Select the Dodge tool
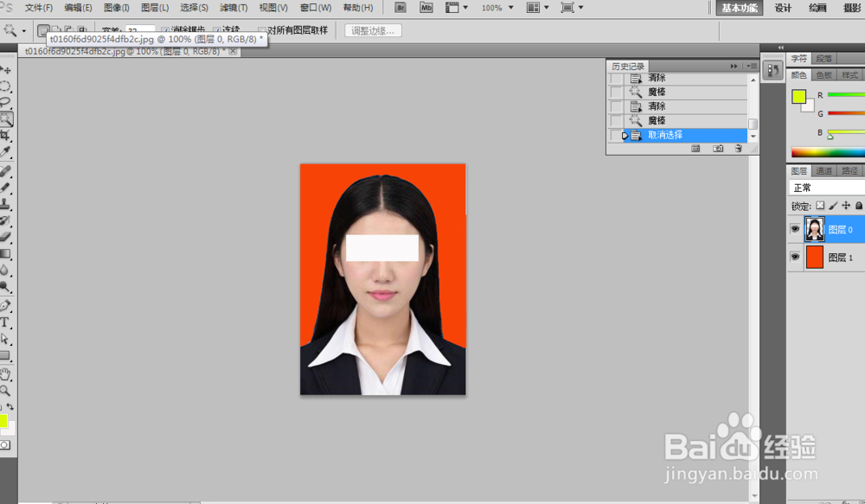The image size is (865, 504). click(x=5, y=287)
